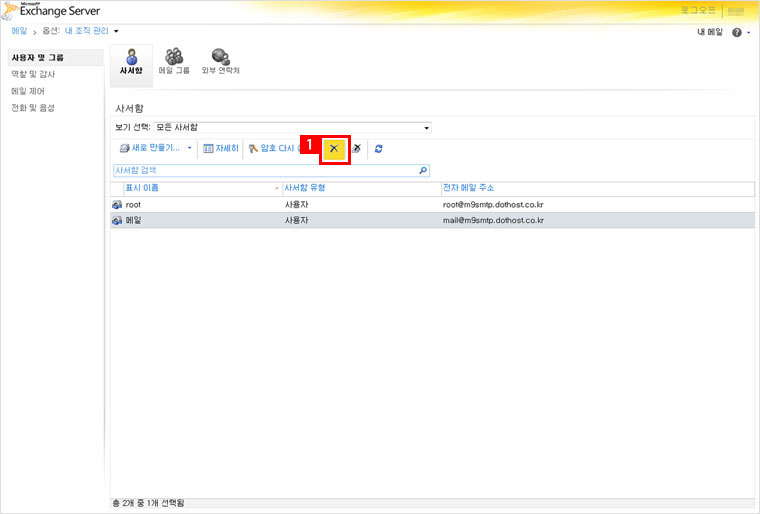Click the search magnifier icon

(x=423, y=170)
